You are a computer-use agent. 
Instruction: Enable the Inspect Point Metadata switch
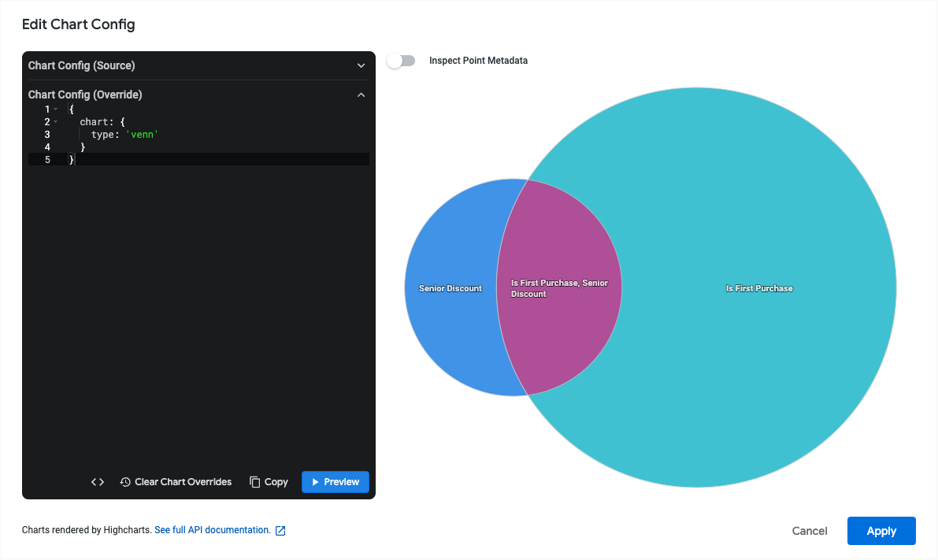[x=401, y=61]
